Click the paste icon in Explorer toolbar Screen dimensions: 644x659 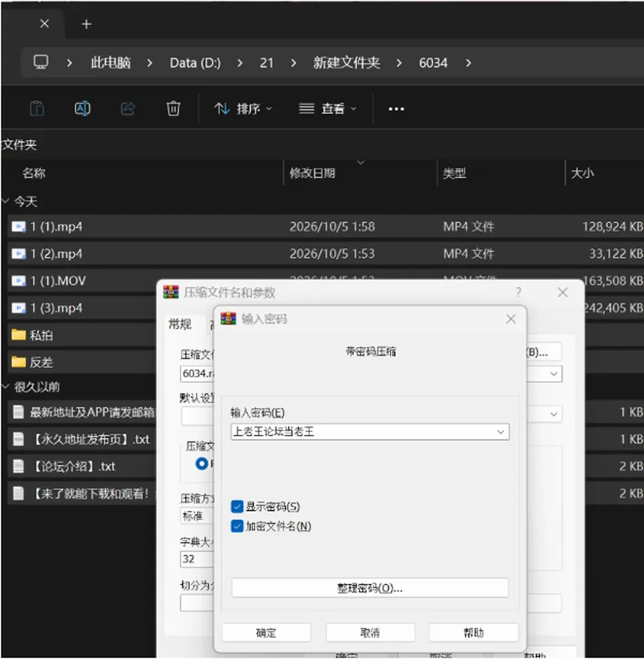point(37,109)
